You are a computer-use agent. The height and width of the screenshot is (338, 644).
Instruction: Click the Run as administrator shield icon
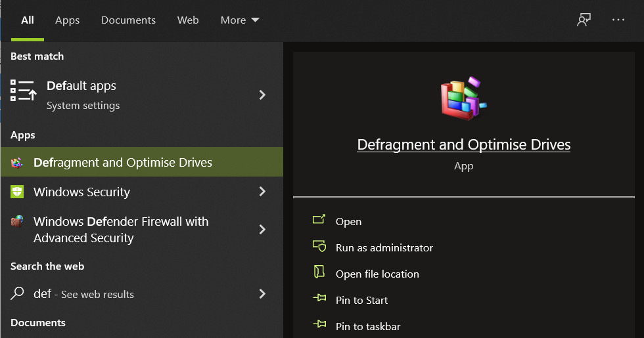click(319, 247)
